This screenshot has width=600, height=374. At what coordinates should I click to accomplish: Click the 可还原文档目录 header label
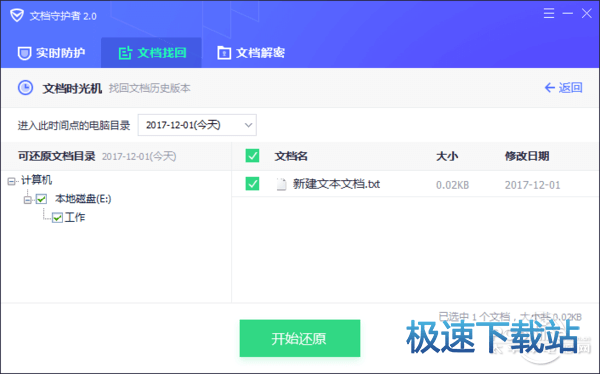tap(57, 156)
